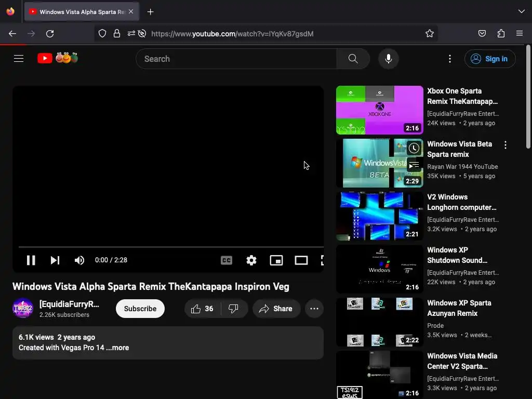Viewport: 532px width, 399px height.
Task: Subscribe to the channel
Action: coord(140,309)
